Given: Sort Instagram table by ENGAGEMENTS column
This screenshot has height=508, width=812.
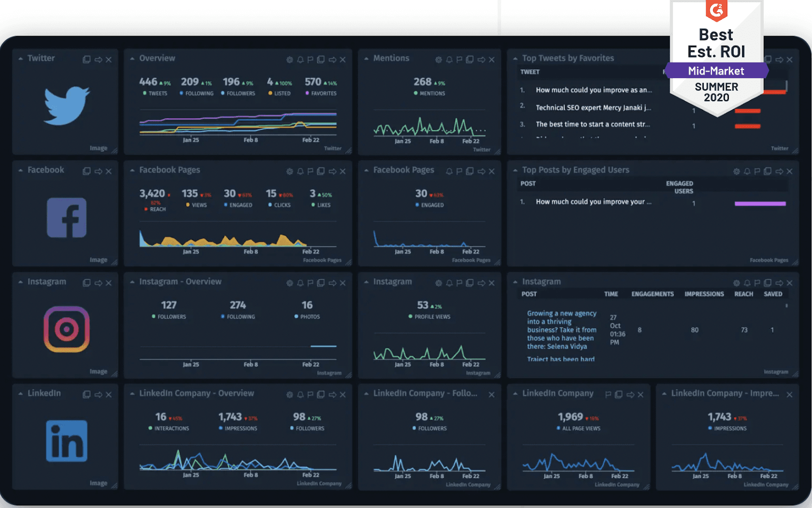Looking at the screenshot, I should coord(653,294).
